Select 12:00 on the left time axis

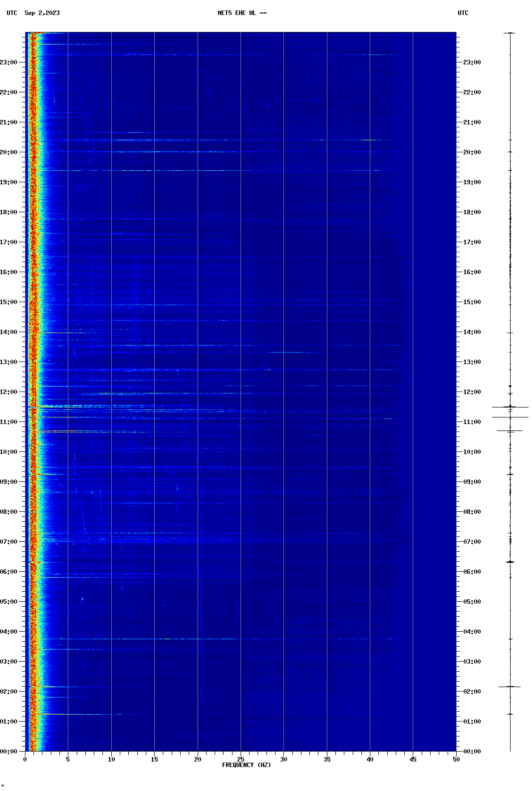point(9,392)
